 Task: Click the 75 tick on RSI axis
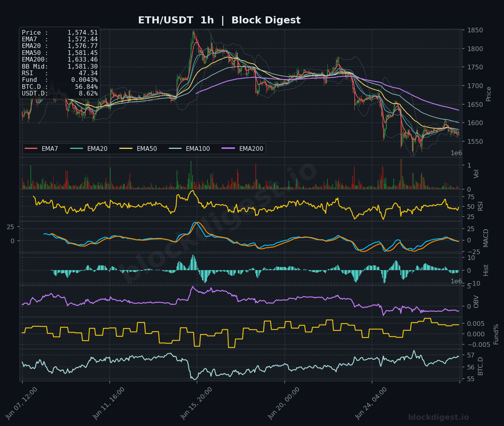coord(470,197)
